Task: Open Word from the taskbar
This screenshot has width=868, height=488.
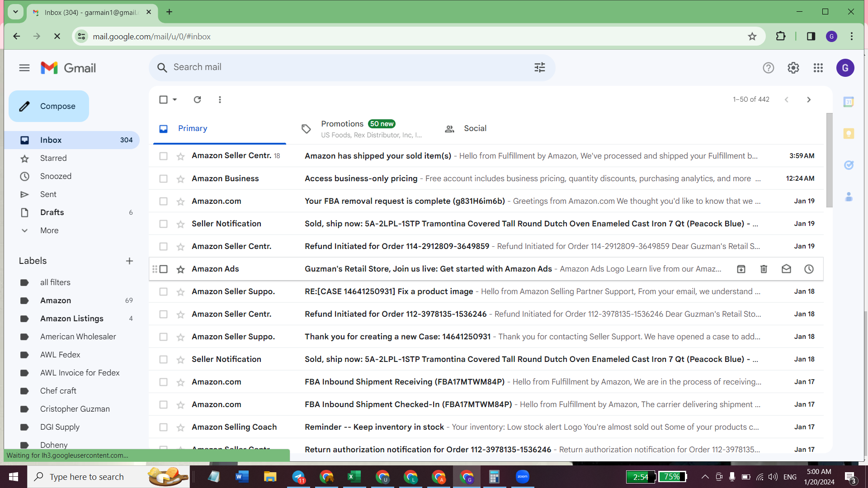Action: 242,477
